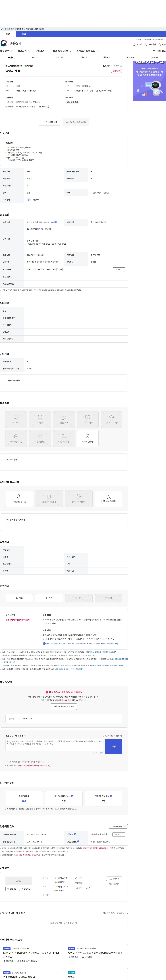Select the 모집요강 section tab
This screenshot has width=166, height=980.
tap(12, 57)
